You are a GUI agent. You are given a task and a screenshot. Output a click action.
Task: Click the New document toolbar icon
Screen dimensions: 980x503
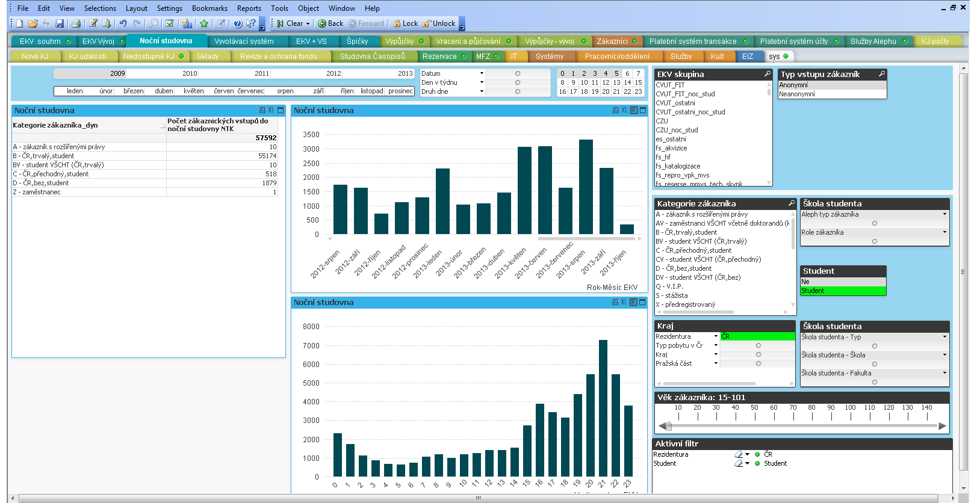pos(20,23)
